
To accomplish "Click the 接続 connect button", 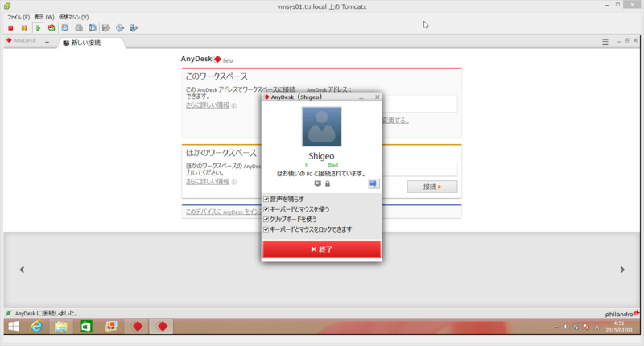I will 432,187.
